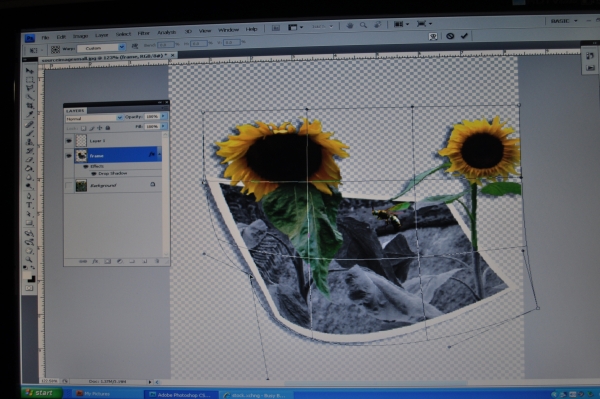The height and width of the screenshot is (399, 600).
Task: Select the Healing Brush tool
Action: 29,125
